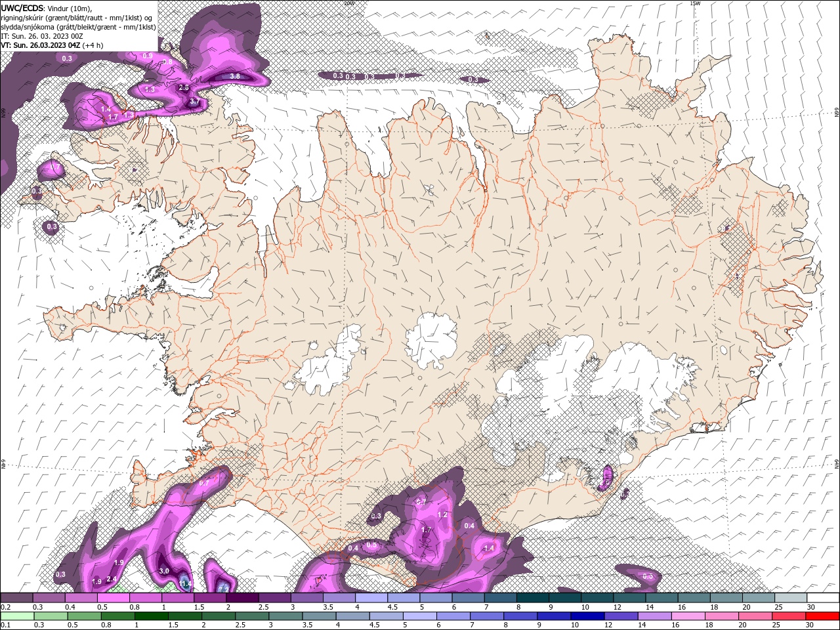Click the 0.5 value on the south coast
The height and width of the screenshot is (630, 840).
[371, 545]
